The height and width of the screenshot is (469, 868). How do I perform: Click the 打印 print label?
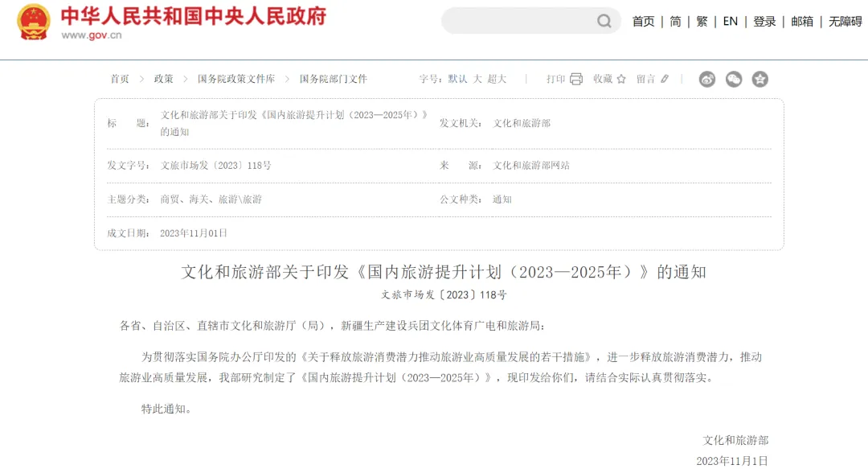pyautogui.click(x=556, y=79)
